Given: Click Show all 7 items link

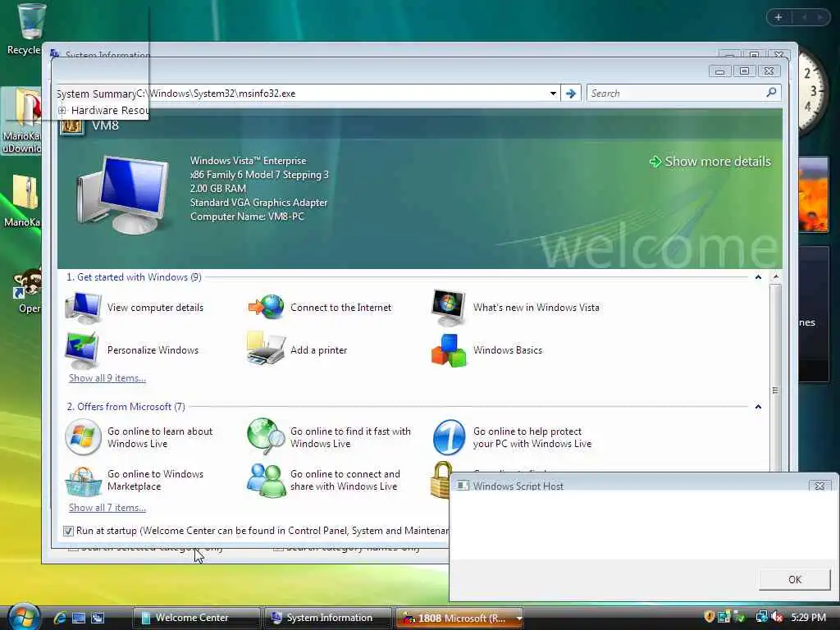Looking at the screenshot, I should (x=107, y=507).
